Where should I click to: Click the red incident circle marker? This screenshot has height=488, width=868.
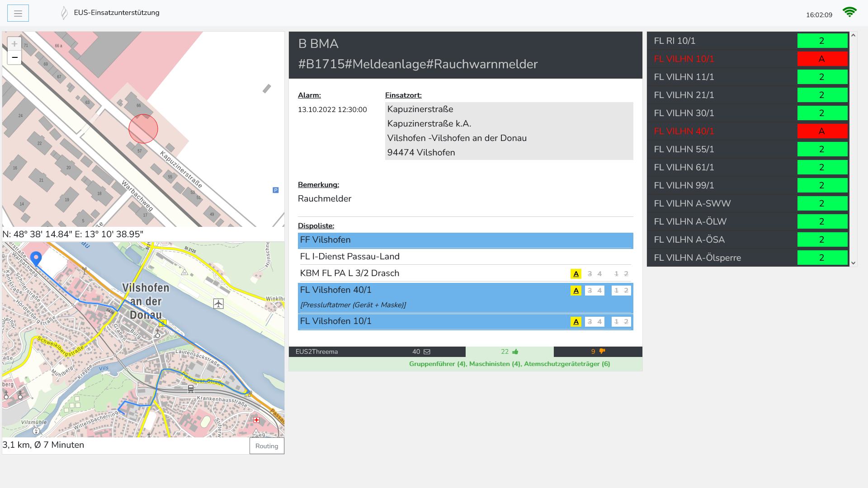[143, 129]
